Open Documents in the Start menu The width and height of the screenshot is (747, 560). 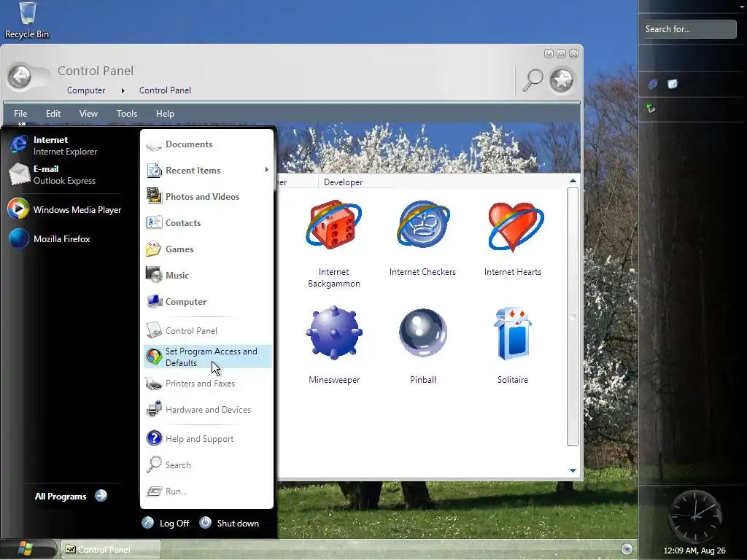pos(207,144)
